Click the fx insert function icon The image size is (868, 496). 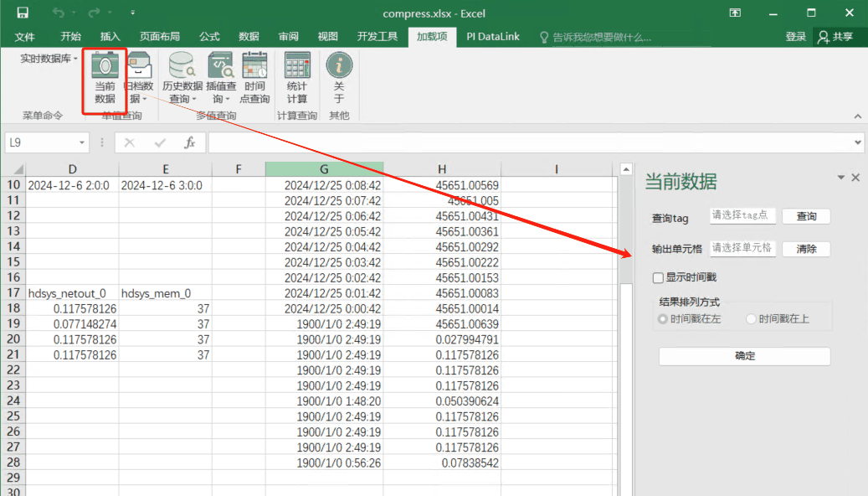point(189,143)
